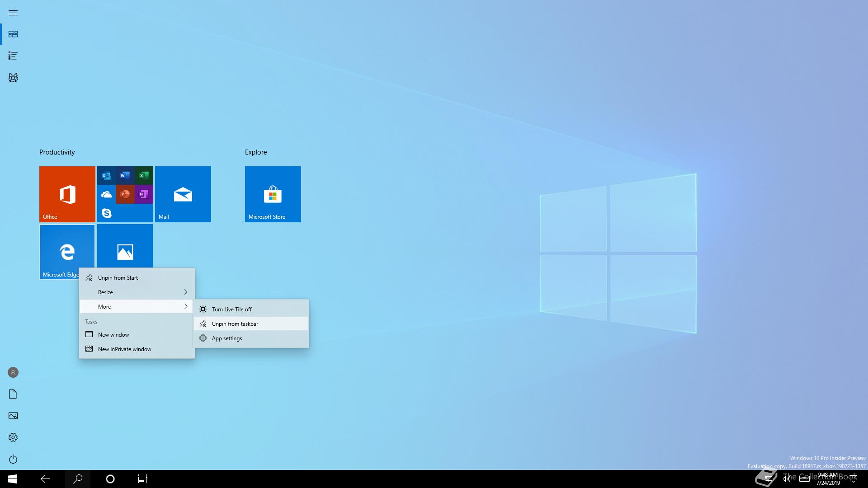Viewport: 868px width, 488px height.
Task: Switch to the All apps list view
Action: tap(13, 56)
